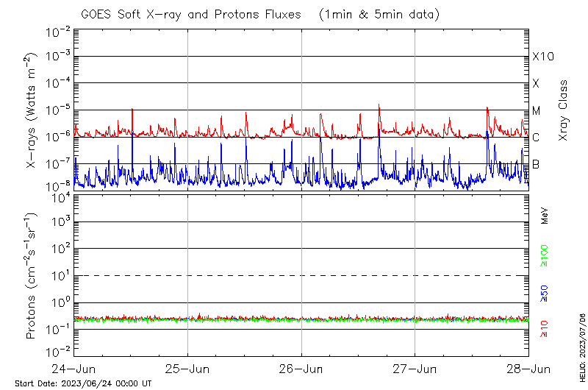Screen dimensions: 588x390
Task: Click the MeV label beside proton plot
Action: click(x=545, y=216)
